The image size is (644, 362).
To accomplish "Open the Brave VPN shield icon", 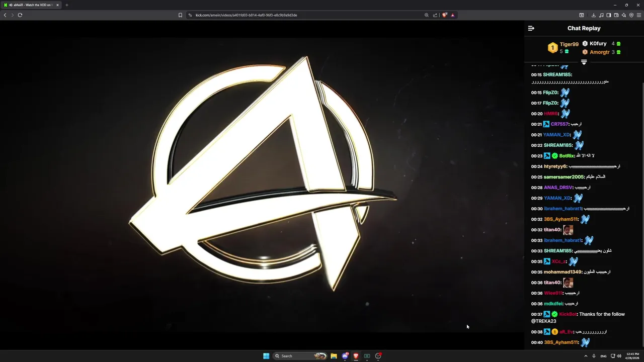I will [631, 15].
